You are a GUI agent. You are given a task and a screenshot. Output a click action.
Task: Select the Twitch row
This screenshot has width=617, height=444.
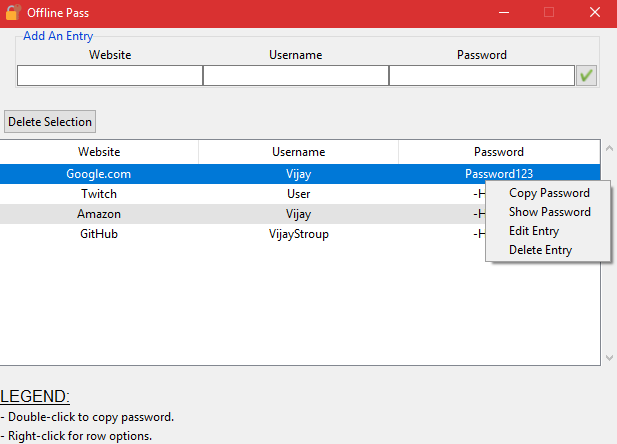click(243, 194)
